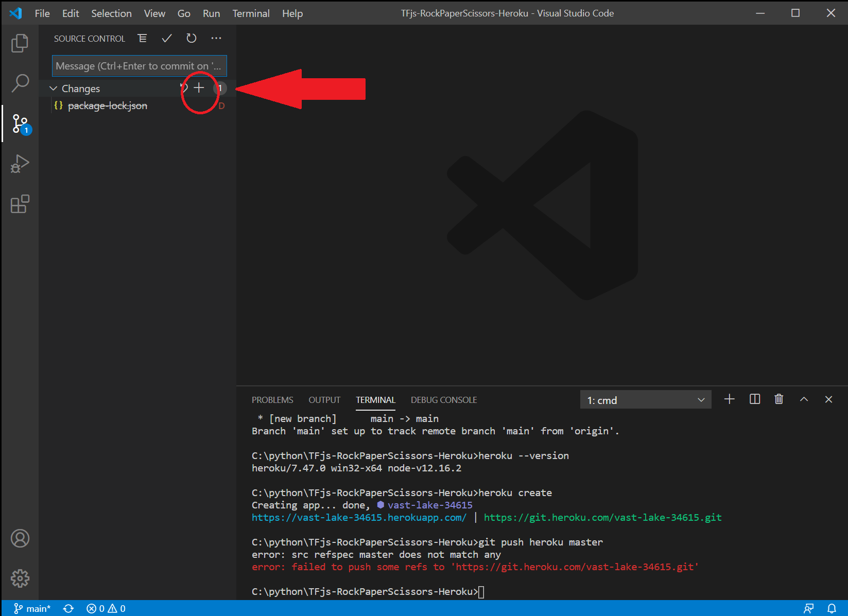The height and width of the screenshot is (616, 848).
Task: Open the green git.heroku.com repository link
Action: (x=602, y=517)
